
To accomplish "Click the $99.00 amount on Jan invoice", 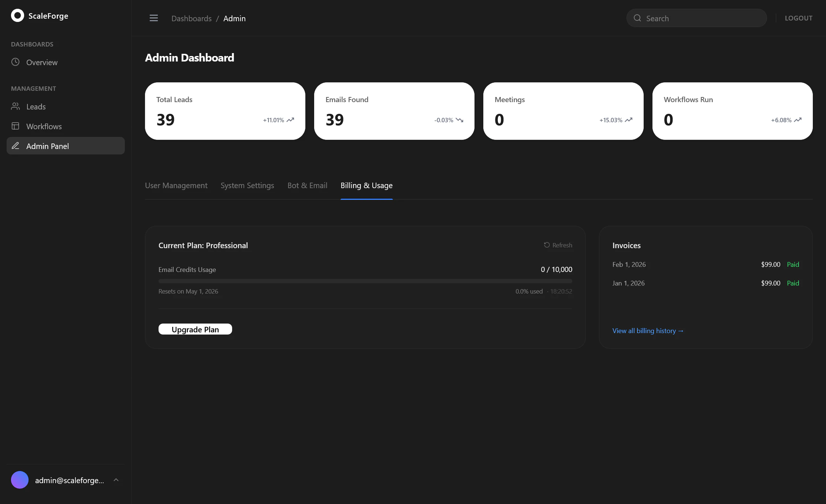I will (x=771, y=283).
